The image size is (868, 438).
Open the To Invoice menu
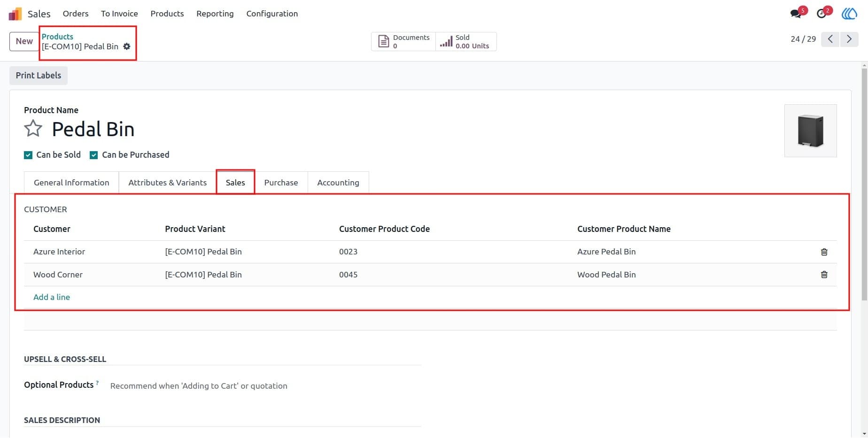(119, 14)
